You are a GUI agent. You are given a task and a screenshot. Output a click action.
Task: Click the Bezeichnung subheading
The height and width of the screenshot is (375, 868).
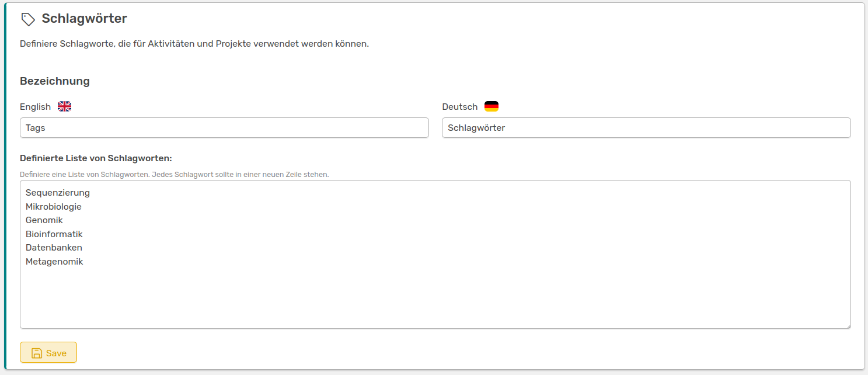55,81
